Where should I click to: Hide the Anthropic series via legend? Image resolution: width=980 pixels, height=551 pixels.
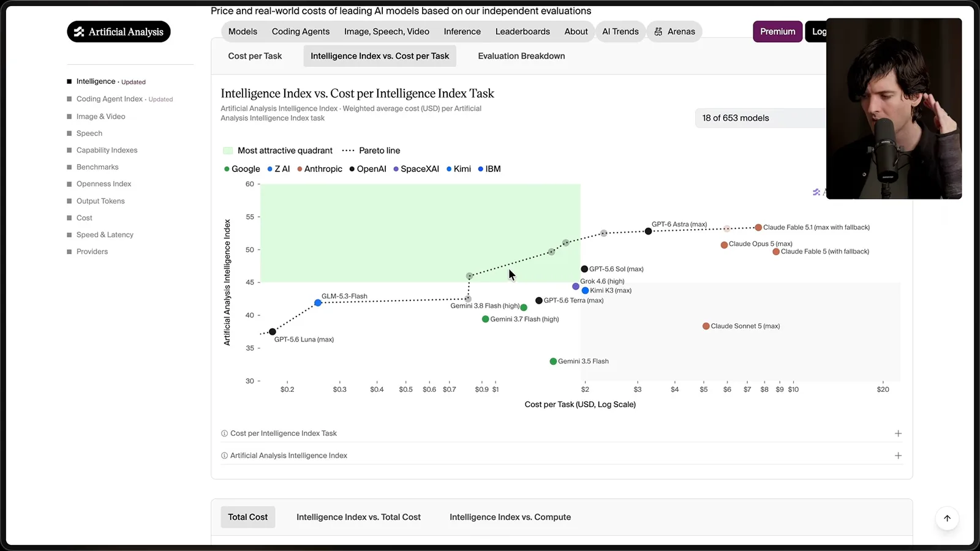point(320,169)
